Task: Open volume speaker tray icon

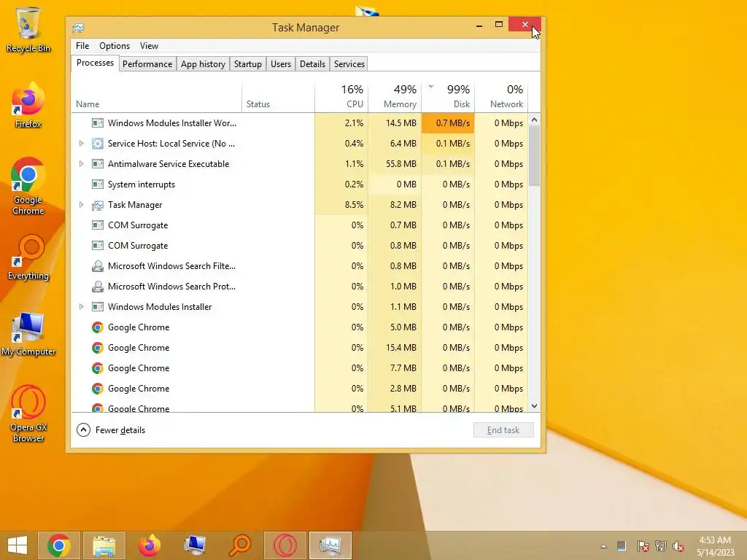Action: pos(678,546)
